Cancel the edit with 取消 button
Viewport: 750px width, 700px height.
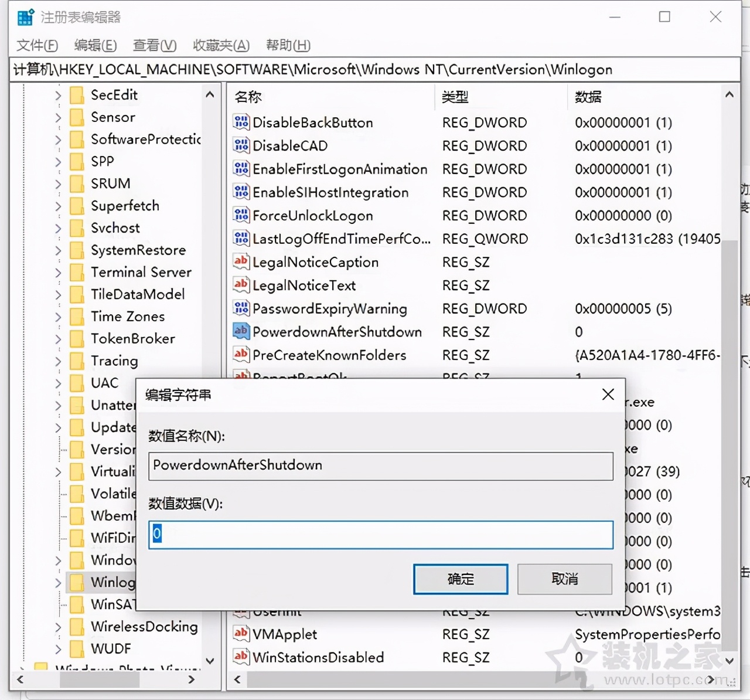click(565, 579)
